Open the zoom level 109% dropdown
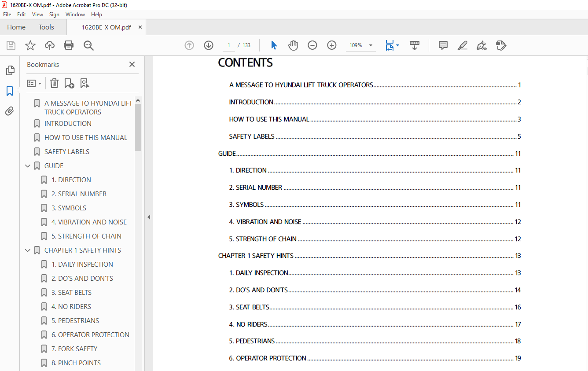This screenshot has width=588, height=371. click(371, 45)
